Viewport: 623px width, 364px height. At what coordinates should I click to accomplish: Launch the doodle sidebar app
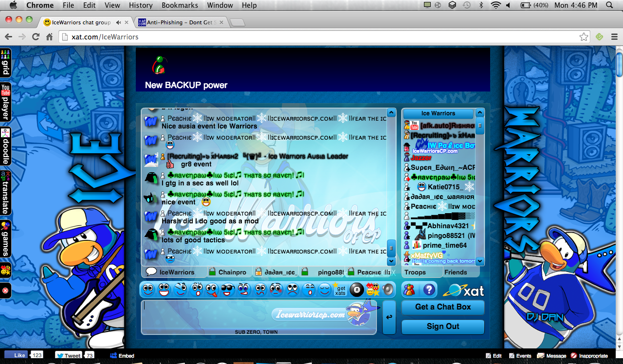pyautogui.click(x=5, y=146)
